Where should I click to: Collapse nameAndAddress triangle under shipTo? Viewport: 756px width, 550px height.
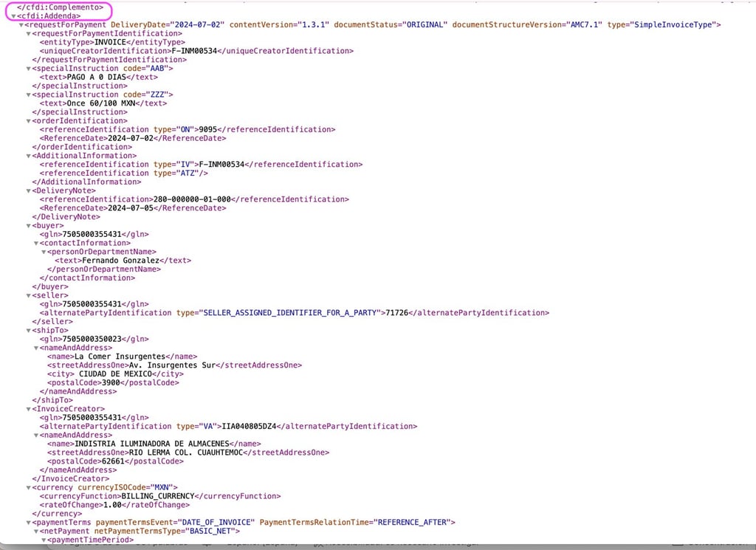tap(36, 348)
